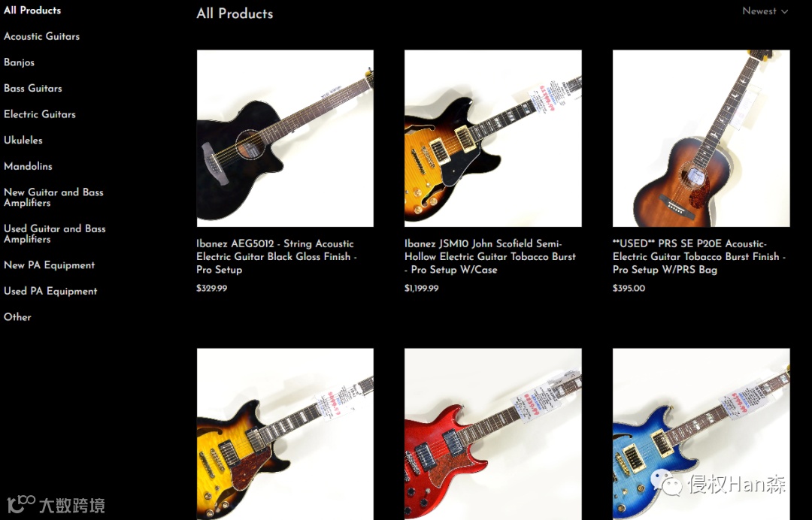Open the Electric Guitars category
The width and height of the screenshot is (812, 520).
click(39, 113)
